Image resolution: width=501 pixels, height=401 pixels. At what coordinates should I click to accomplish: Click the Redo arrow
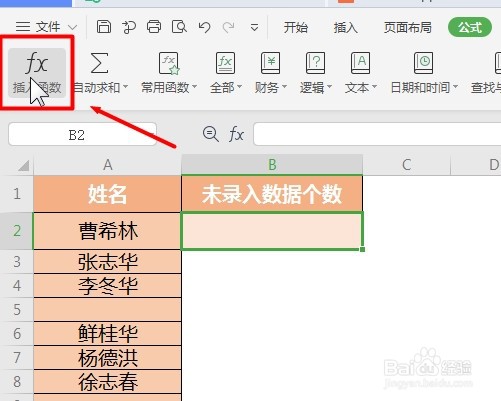point(228,27)
